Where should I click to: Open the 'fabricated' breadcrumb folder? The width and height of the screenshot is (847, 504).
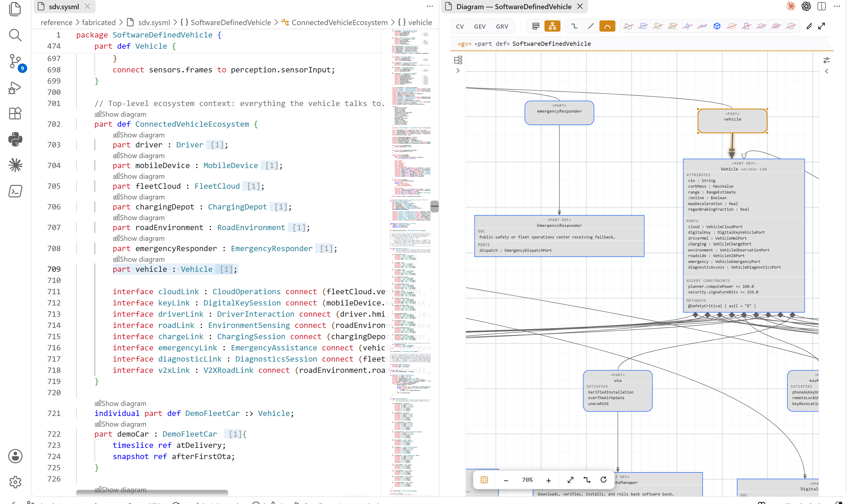[99, 22]
